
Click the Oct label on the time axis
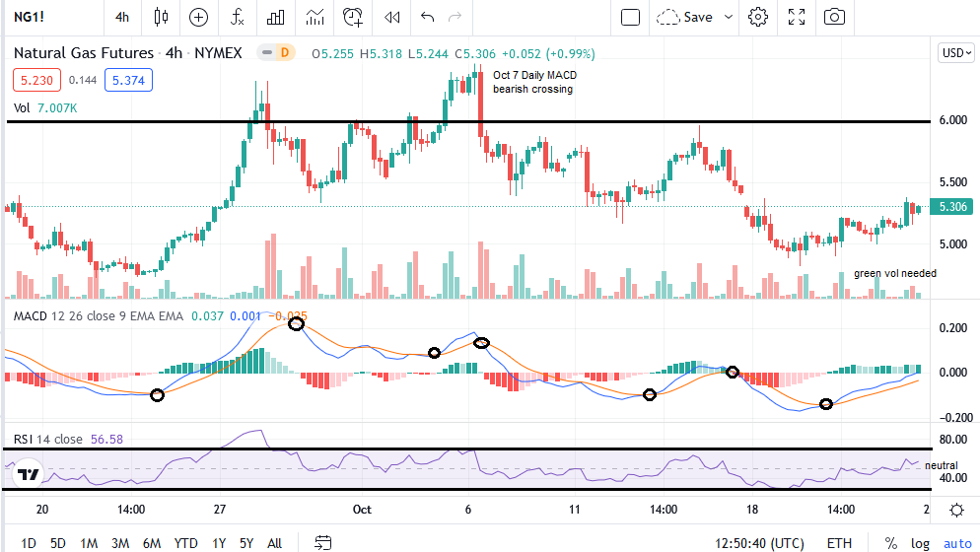coord(362,510)
